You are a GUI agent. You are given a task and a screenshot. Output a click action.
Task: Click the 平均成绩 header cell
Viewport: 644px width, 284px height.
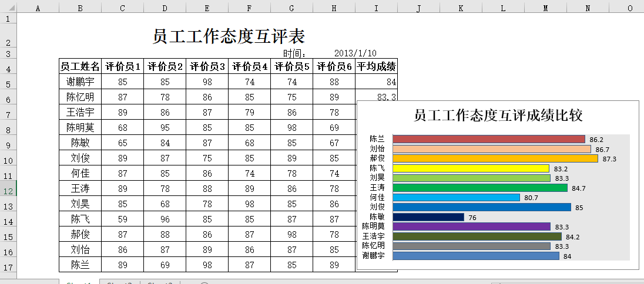coord(376,67)
